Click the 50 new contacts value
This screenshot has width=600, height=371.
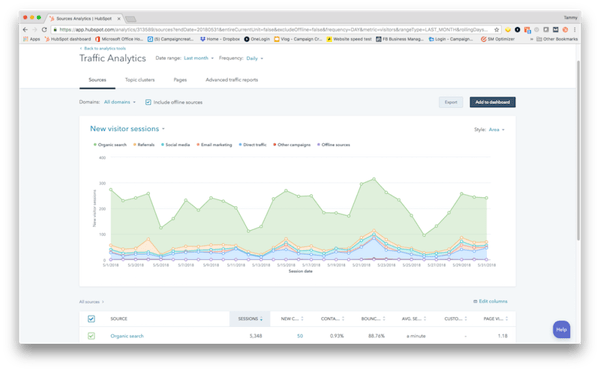[300, 336]
